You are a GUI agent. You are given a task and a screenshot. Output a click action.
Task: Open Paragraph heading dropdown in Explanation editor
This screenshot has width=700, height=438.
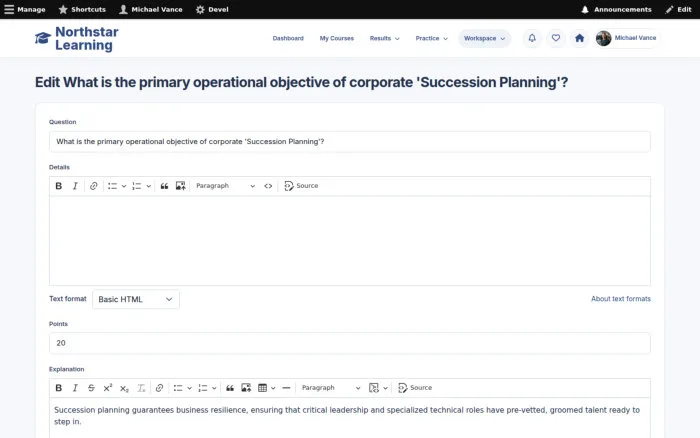pyautogui.click(x=331, y=388)
